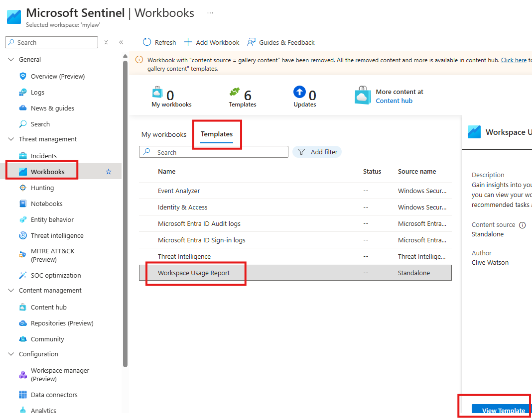Collapse the General section
532x418 pixels.
pyautogui.click(x=11, y=59)
